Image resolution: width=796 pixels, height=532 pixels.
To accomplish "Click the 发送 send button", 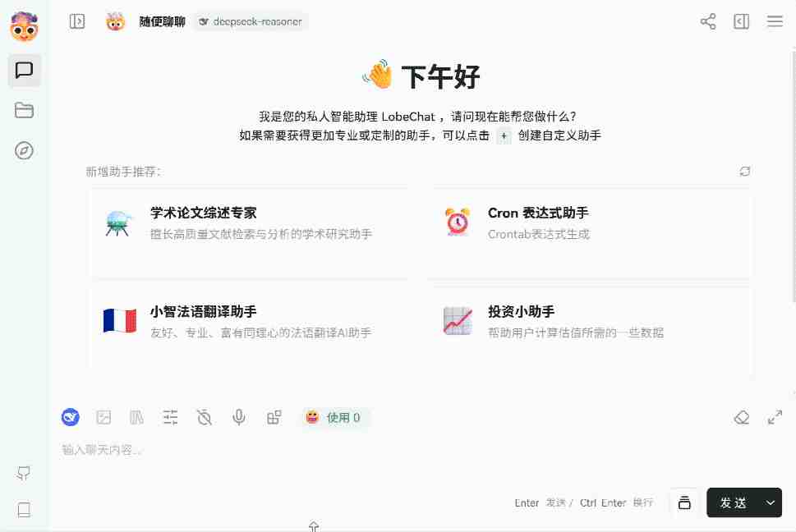I will 734,502.
